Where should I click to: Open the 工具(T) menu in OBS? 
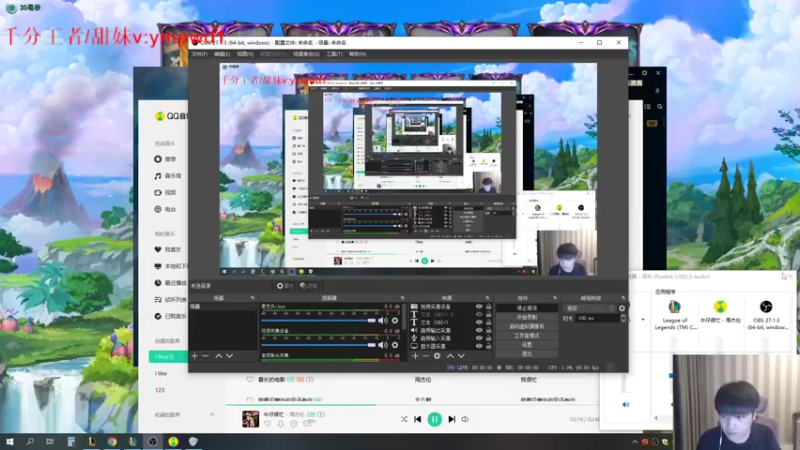(x=334, y=54)
